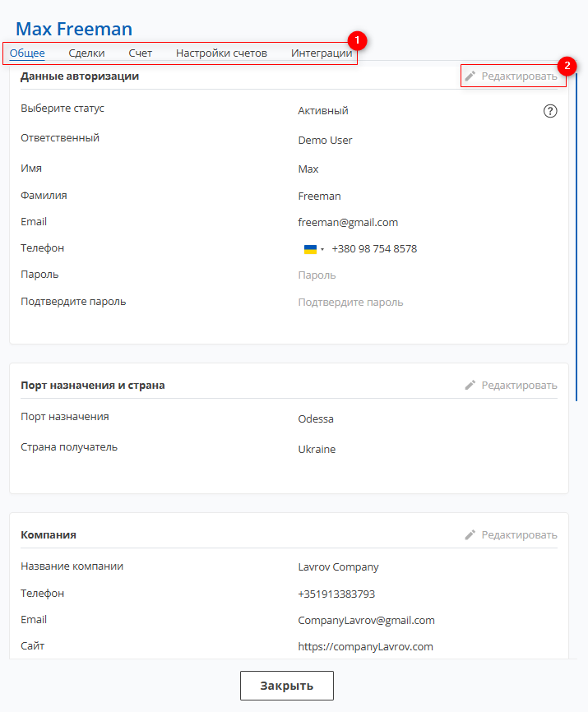Click the pencil icon in Компания section
This screenshot has height=712, width=588.
pos(470,535)
